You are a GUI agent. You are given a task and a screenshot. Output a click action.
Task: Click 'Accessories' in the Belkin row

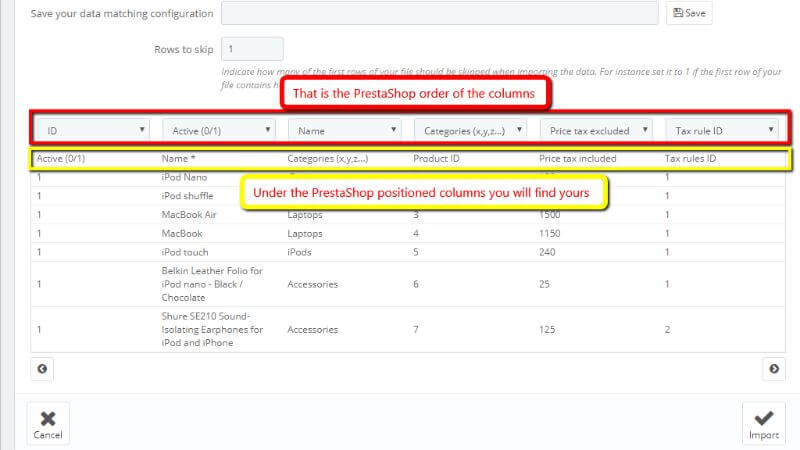pos(312,284)
